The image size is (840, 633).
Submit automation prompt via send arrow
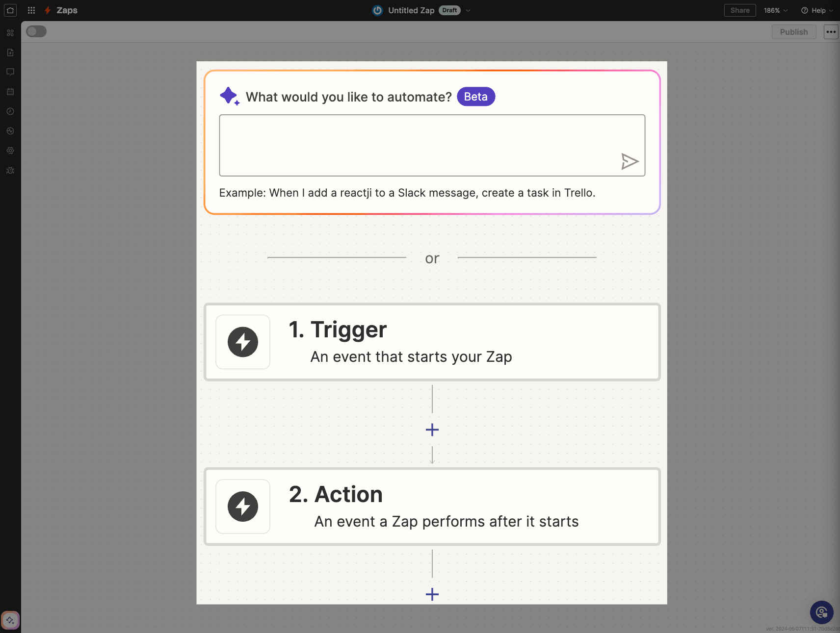(630, 161)
